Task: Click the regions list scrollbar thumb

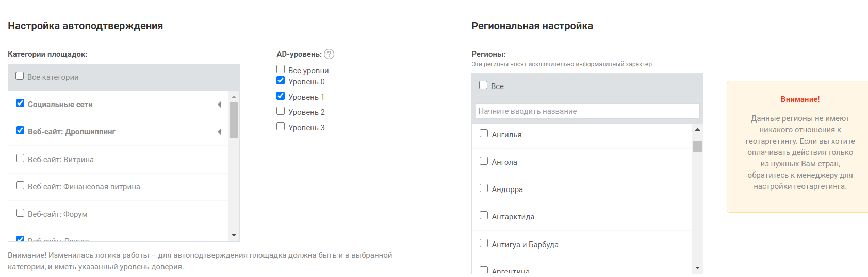Action: coord(697,146)
